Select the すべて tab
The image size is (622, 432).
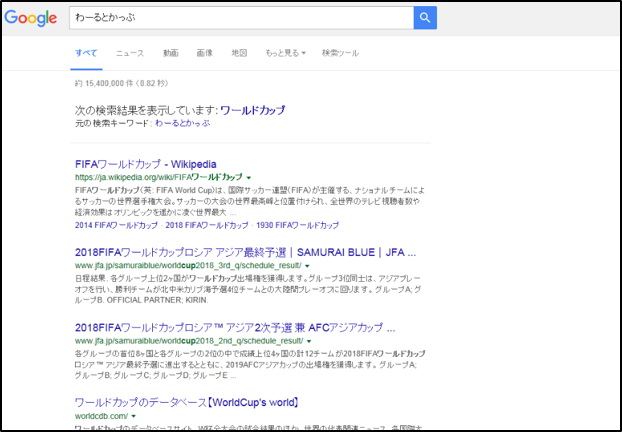[x=86, y=53]
